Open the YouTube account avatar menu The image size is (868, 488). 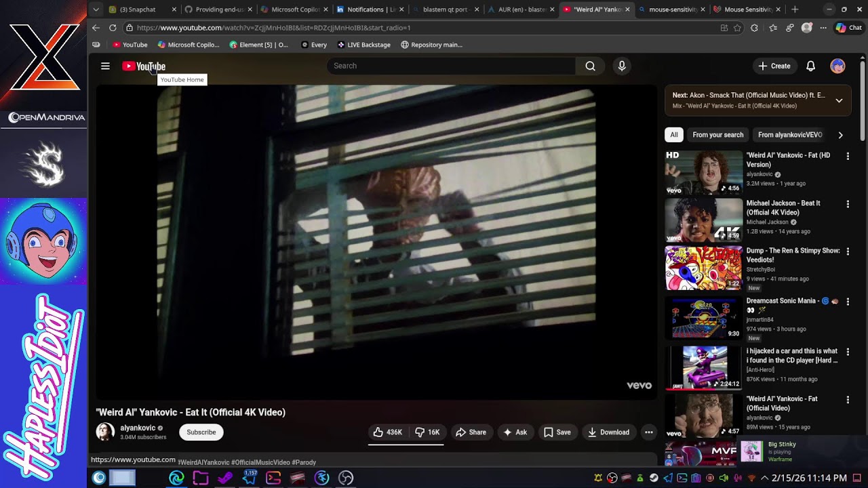point(837,66)
